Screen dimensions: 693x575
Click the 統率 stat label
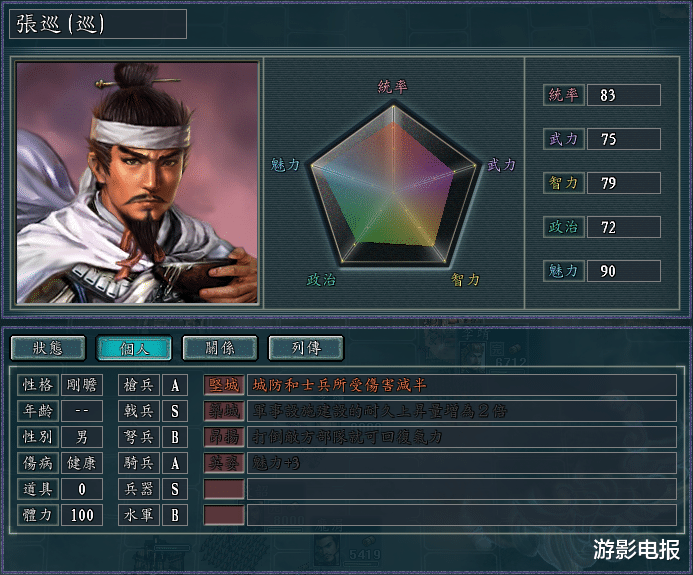pyautogui.click(x=564, y=95)
